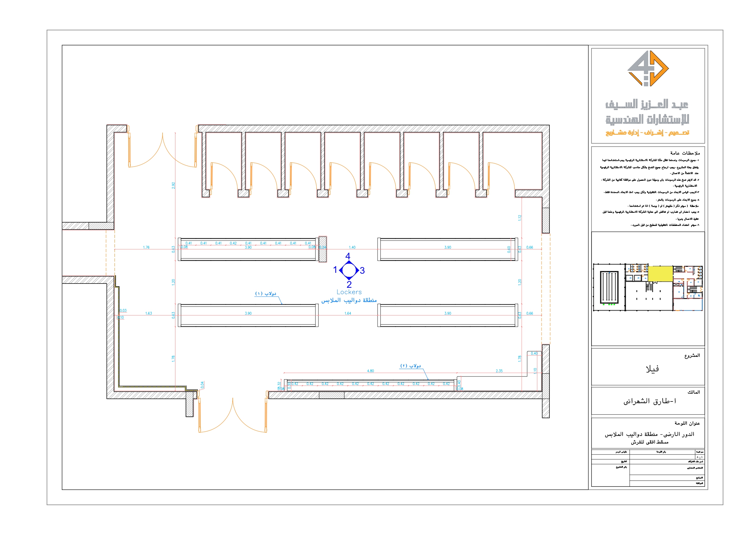
Task: Click the '2.35' dimension text
Action: (499, 371)
